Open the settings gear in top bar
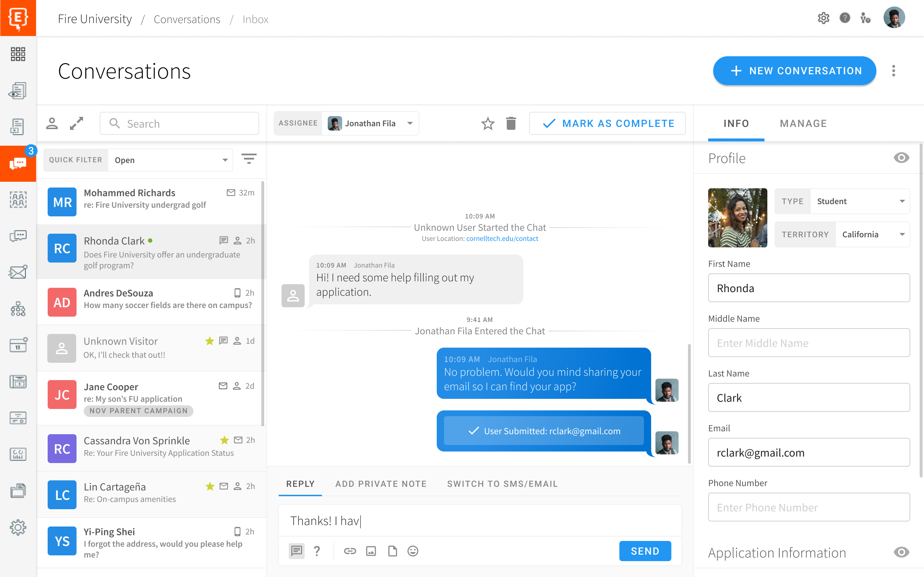924x577 pixels. tap(823, 18)
